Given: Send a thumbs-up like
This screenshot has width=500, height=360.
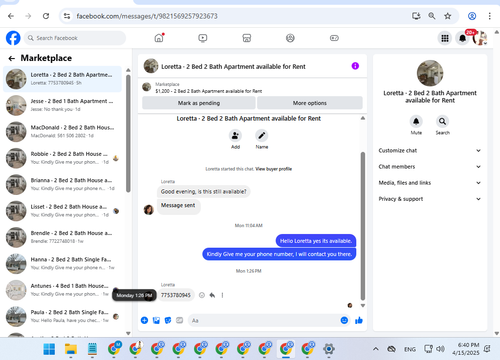Looking at the screenshot, I should (x=359, y=320).
